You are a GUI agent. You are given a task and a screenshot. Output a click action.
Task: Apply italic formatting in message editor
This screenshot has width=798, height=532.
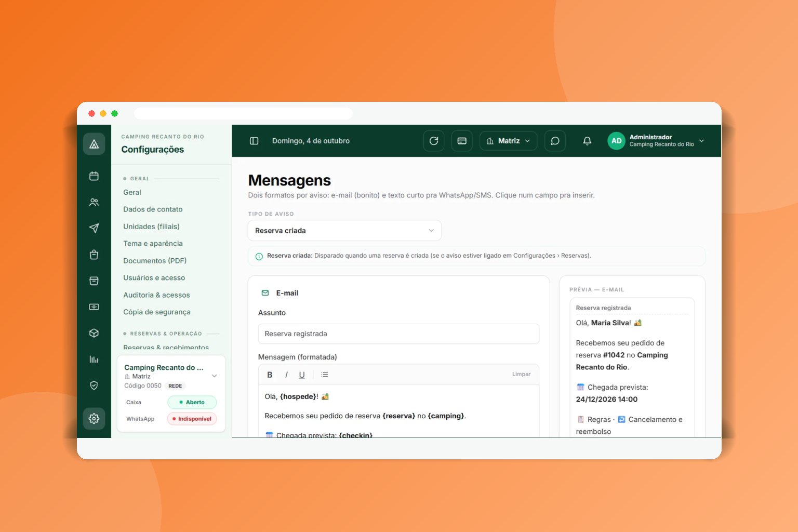click(x=286, y=375)
